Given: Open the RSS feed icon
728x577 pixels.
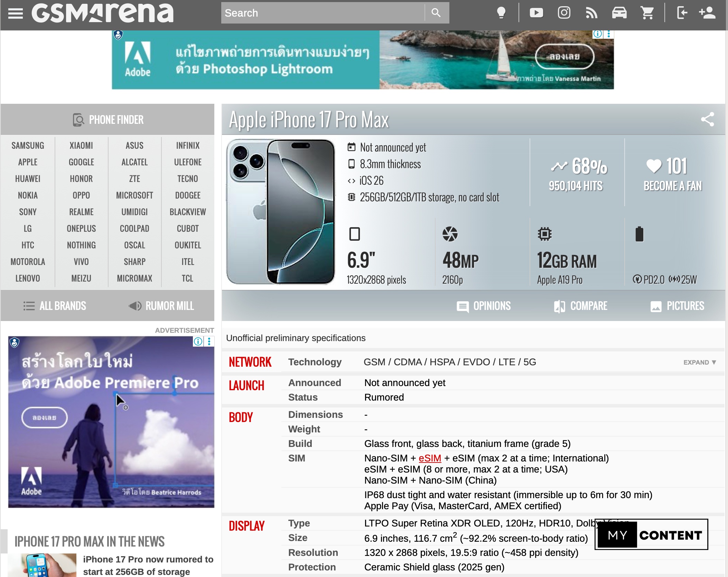Looking at the screenshot, I should point(591,13).
